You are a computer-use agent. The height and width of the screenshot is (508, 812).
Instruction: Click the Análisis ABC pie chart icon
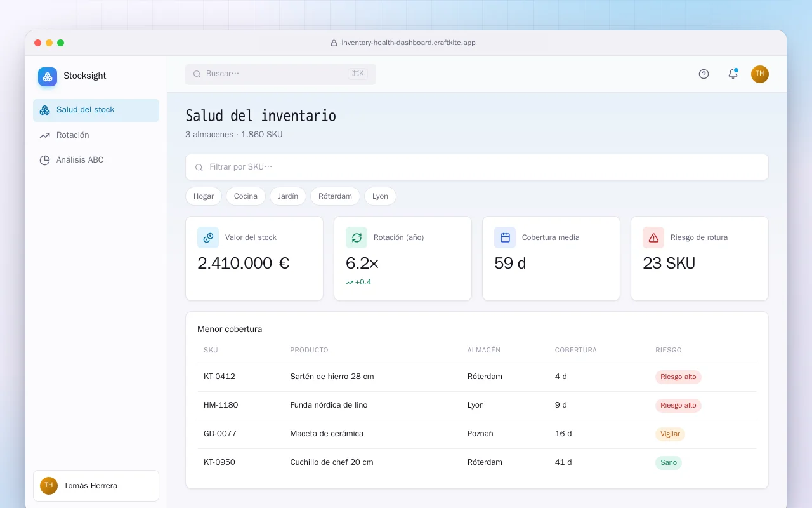[x=44, y=160]
